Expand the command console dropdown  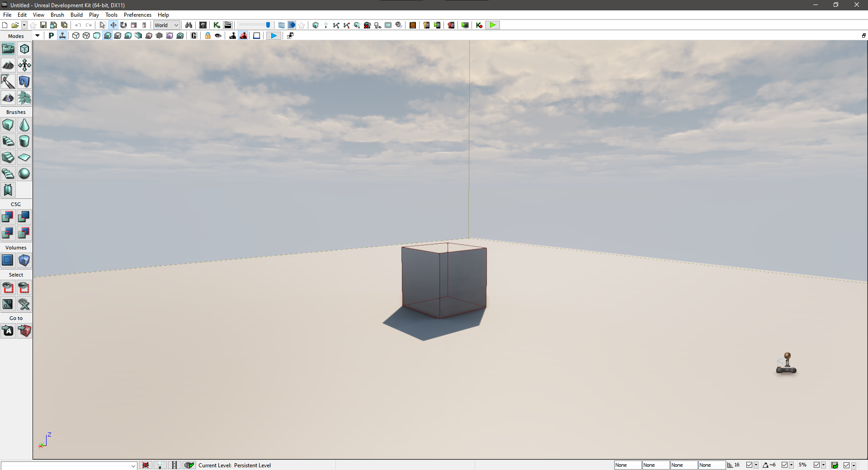coord(133,465)
